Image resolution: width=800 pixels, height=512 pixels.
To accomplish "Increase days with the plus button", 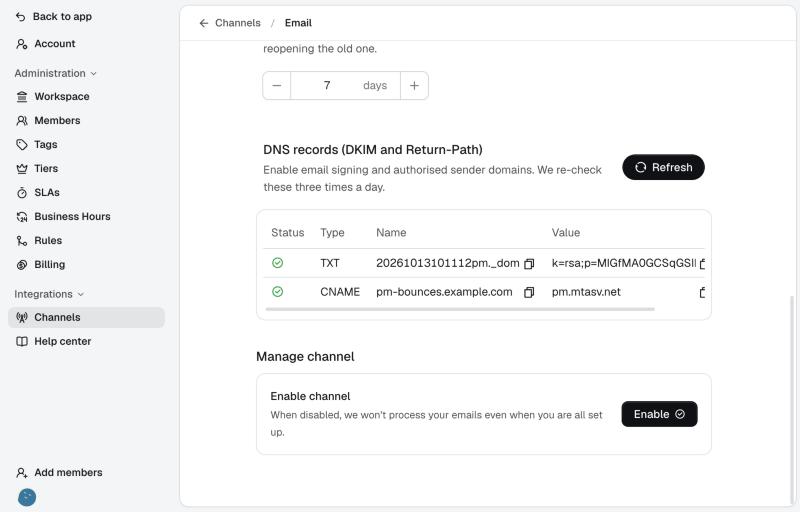I will pos(414,86).
